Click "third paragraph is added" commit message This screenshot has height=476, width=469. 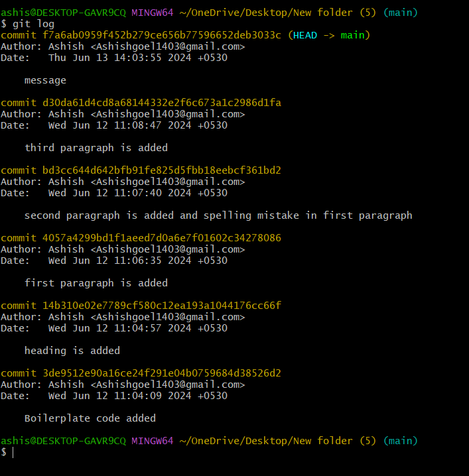(x=96, y=148)
